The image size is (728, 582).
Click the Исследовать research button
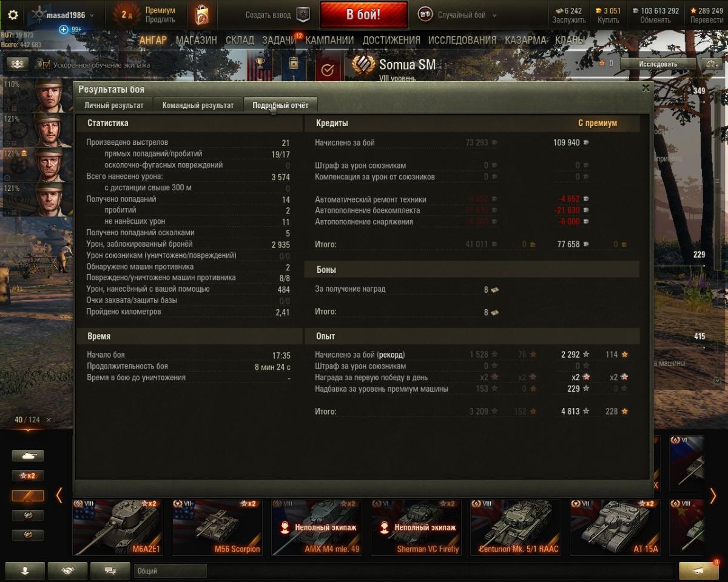pos(658,64)
